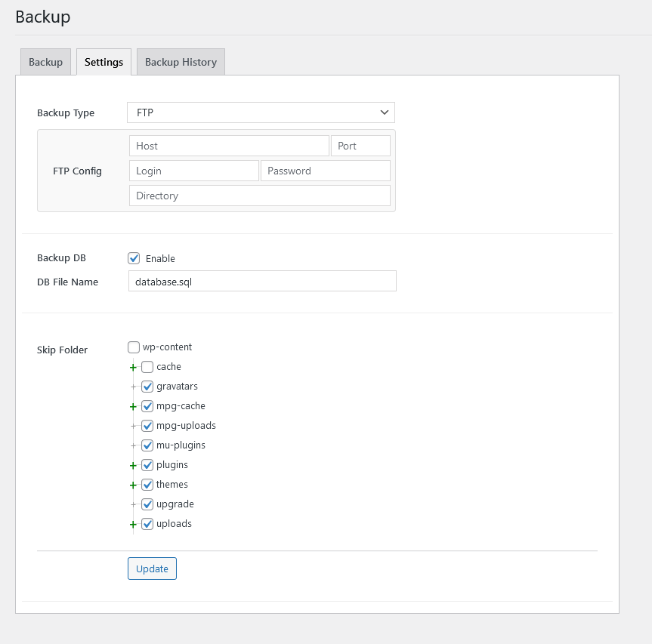Disable the Backup DB Enable checkbox
Screen dimensions: 652x644
tap(134, 257)
